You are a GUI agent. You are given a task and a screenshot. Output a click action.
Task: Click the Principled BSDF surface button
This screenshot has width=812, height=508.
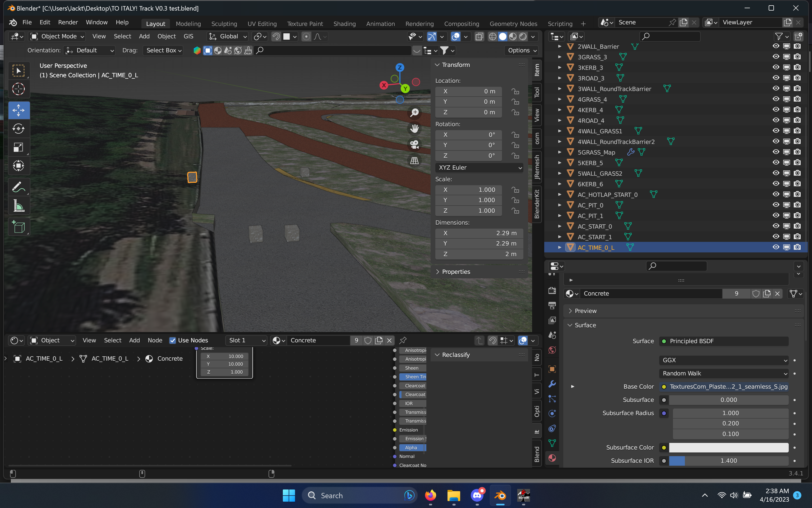723,341
